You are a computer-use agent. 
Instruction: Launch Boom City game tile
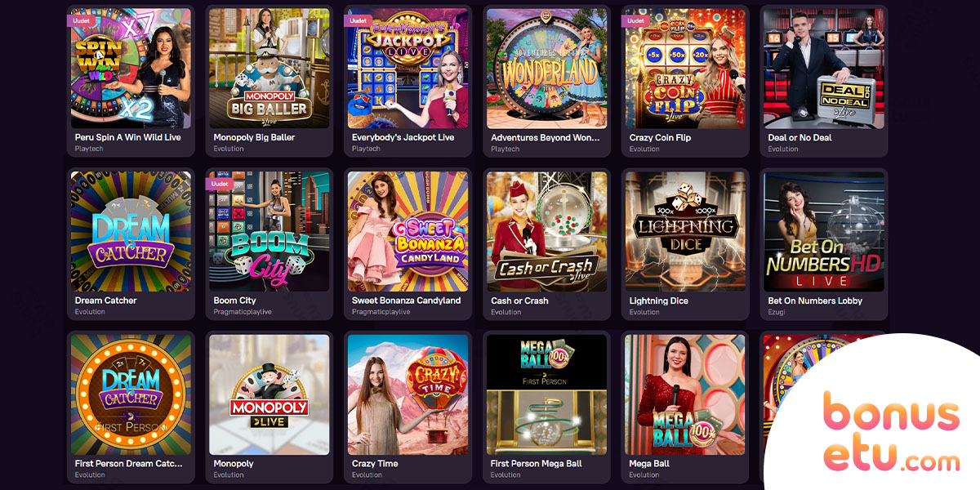click(269, 232)
